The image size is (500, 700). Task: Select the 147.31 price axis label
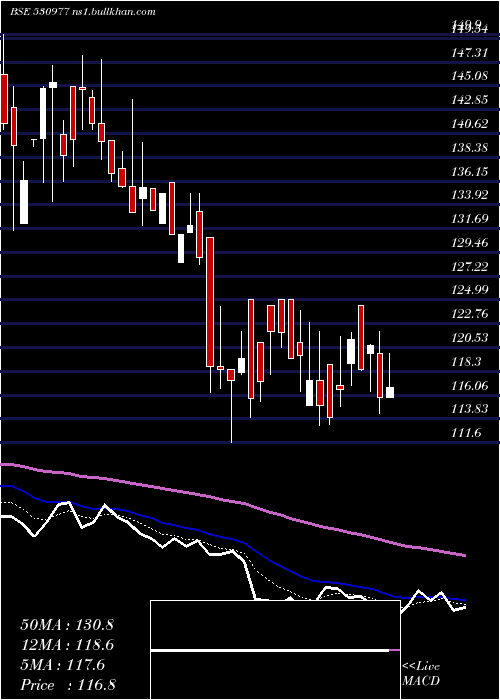click(x=469, y=54)
